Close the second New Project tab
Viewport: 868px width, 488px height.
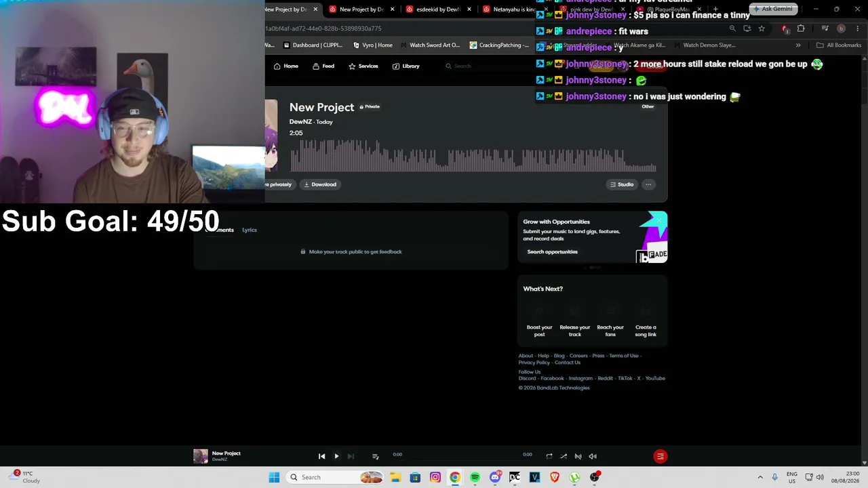pos(392,9)
